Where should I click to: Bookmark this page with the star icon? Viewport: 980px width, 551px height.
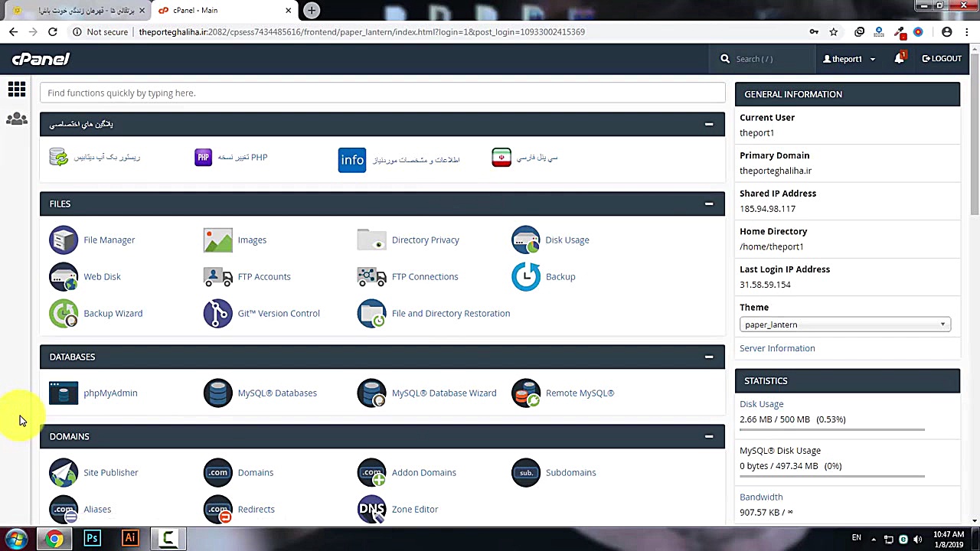[x=834, y=32]
